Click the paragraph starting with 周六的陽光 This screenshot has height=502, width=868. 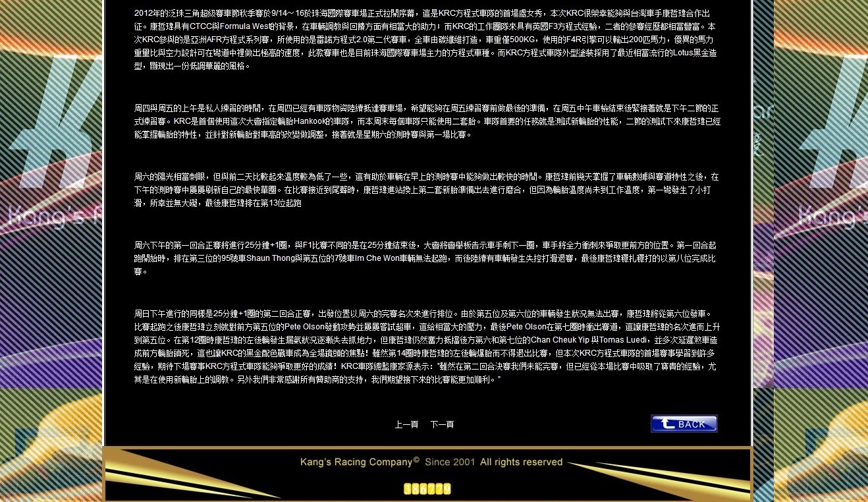425,190
